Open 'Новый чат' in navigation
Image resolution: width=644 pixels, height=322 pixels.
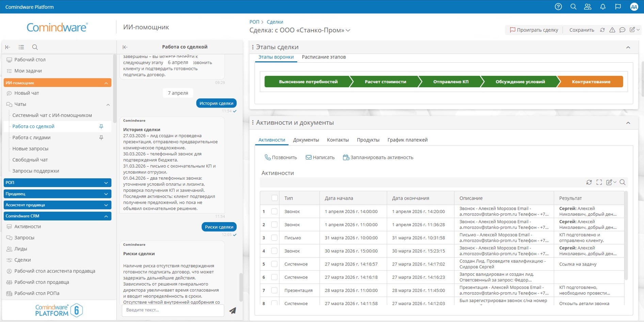[27, 93]
